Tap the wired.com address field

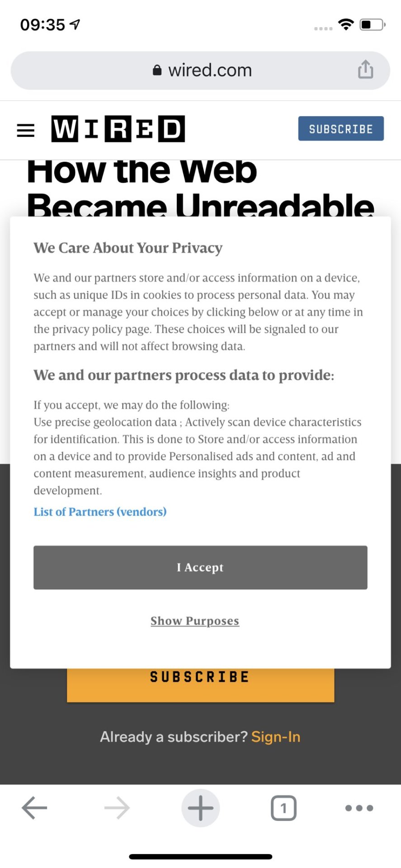tap(210, 71)
